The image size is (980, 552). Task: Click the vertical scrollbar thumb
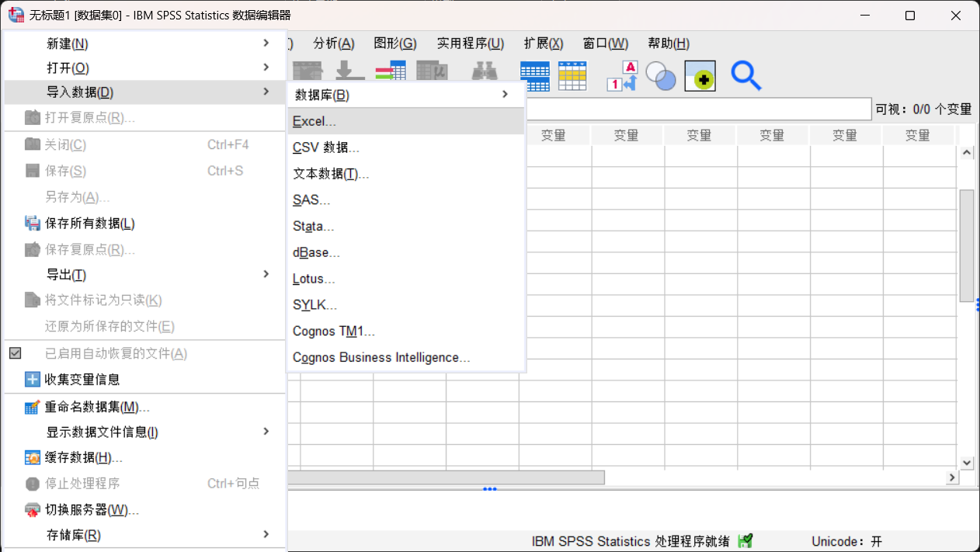click(967, 245)
